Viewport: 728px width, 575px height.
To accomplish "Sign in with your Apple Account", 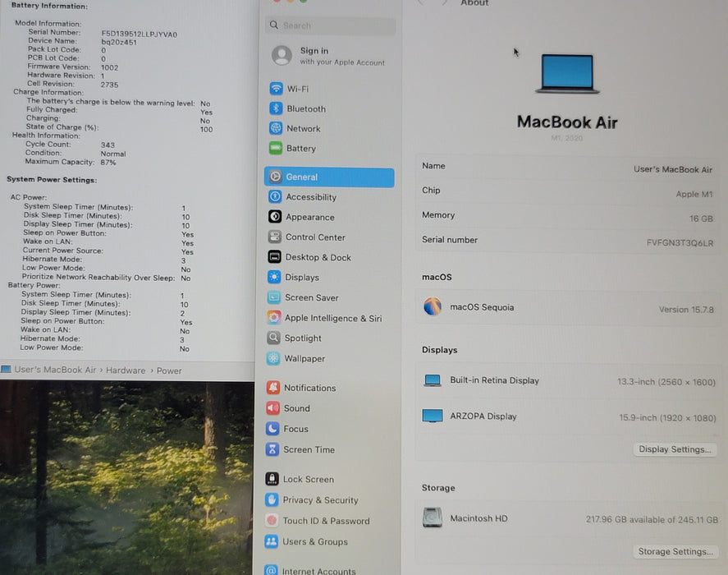I will click(329, 56).
